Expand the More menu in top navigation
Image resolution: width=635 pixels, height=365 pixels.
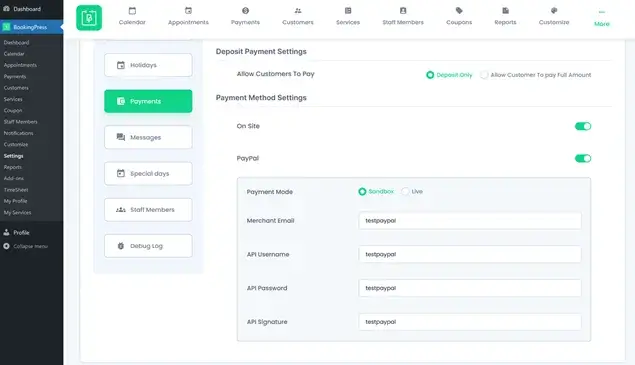602,18
